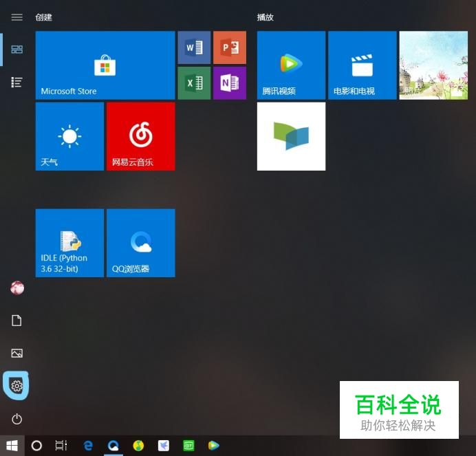Open the Power options button

17,419
